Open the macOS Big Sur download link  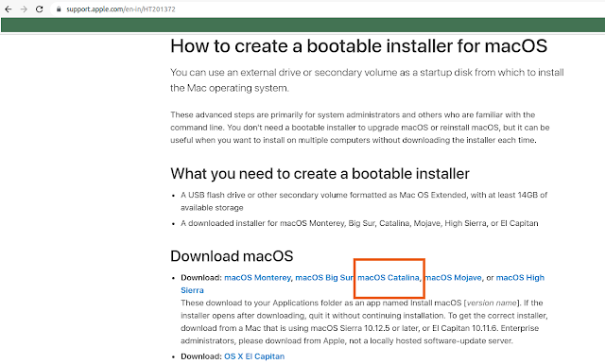(x=324, y=278)
